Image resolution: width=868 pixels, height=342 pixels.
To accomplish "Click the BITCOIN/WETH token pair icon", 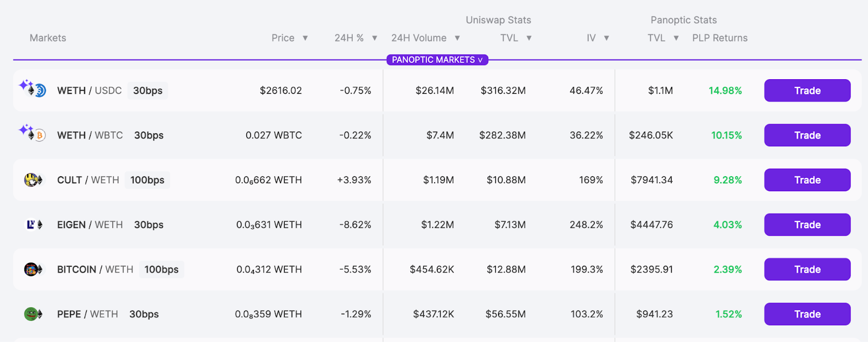I will click(34, 269).
